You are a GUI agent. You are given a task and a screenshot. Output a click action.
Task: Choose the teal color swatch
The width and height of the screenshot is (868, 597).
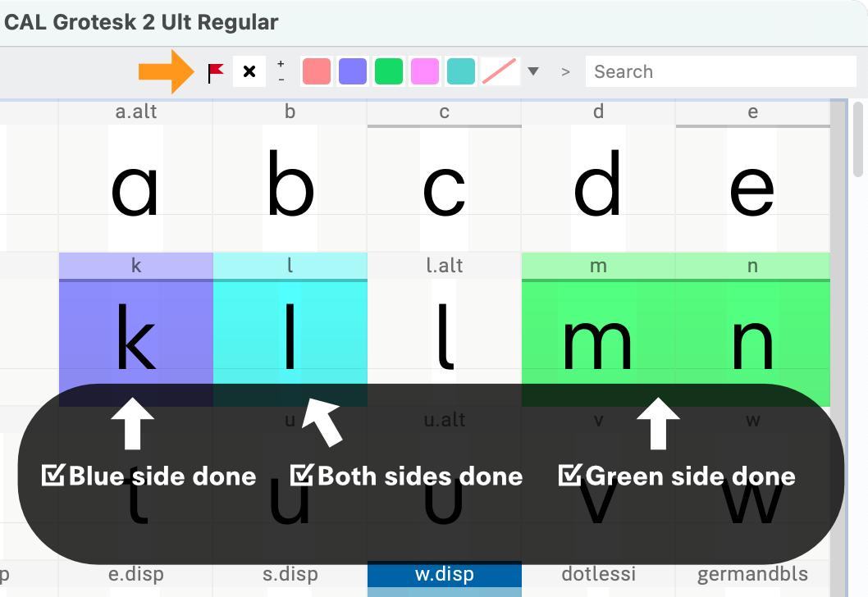click(x=460, y=71)
